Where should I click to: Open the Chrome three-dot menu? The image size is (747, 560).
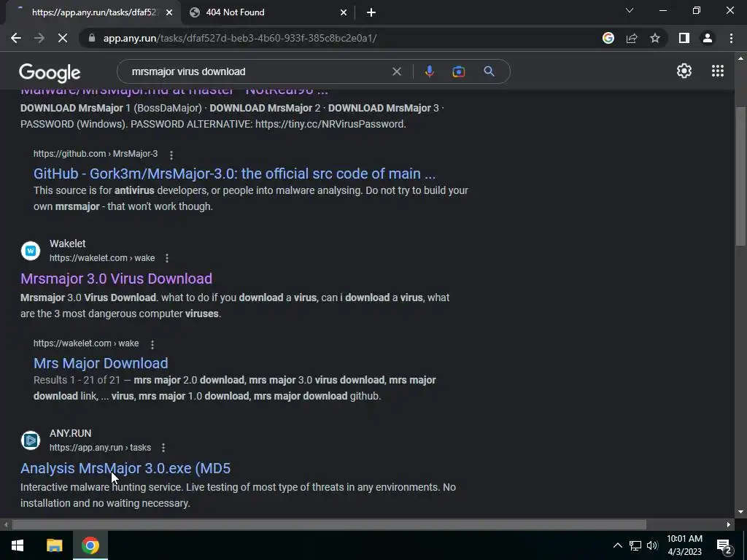point(731,38)
